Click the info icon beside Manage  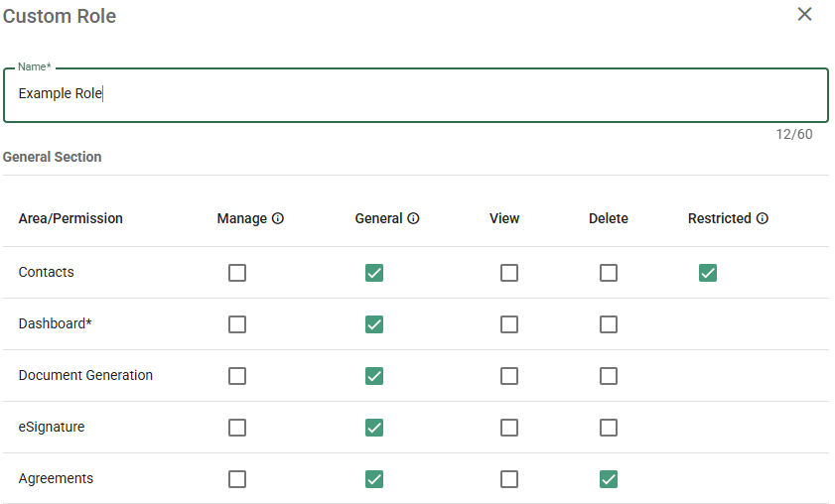pos(278,219)
